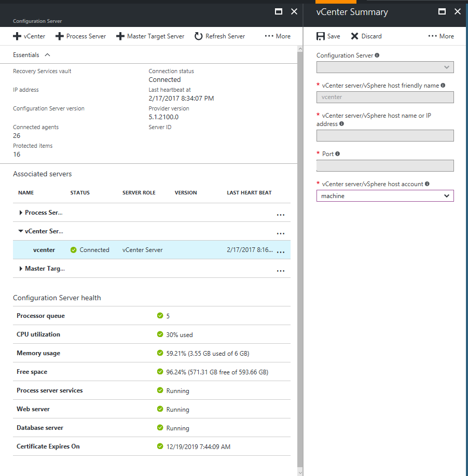The width and height of the screenshot is (468, 476).
Task: Click the Save disk icon
Action: (321, 36)
